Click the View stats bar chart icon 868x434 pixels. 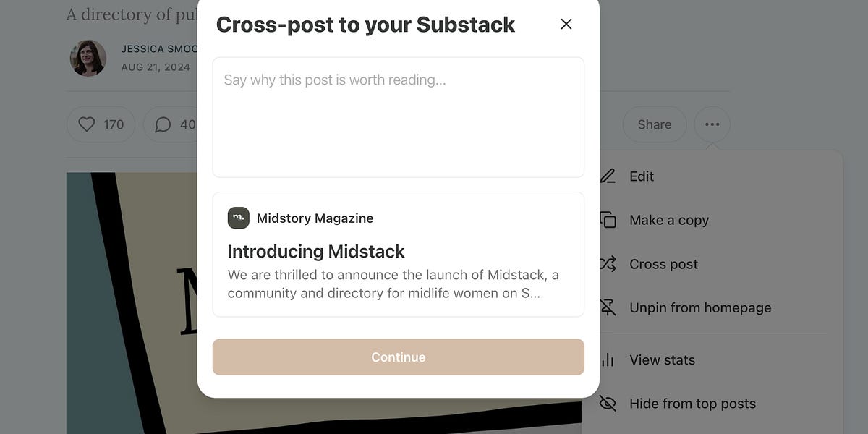[x=608, y=359]
